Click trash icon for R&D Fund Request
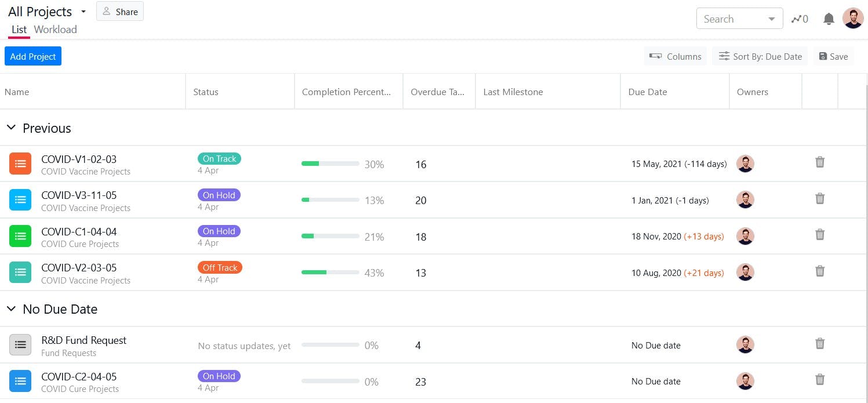Image resolution: width=868 pixels, height=403 pixels. click(820, 344)
